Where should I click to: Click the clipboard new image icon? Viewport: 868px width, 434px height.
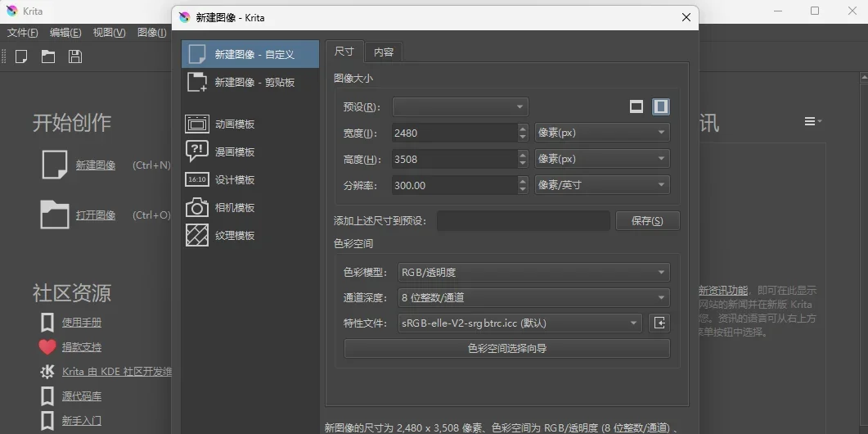[x=196, y=82]
